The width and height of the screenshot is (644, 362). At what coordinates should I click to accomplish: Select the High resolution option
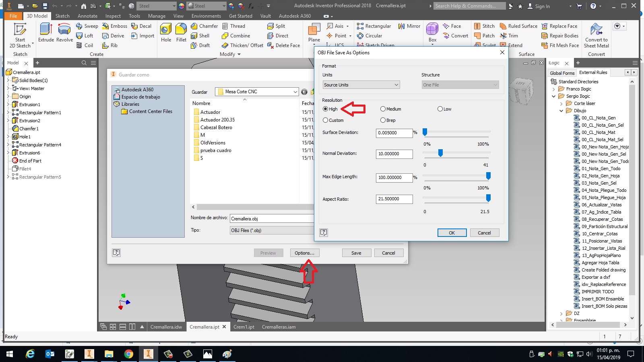coord(330,109)
